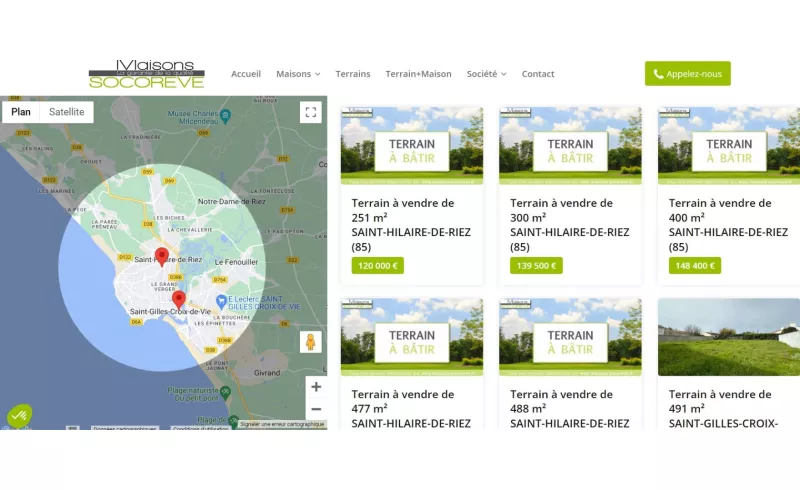Open the Contact page

pyautogui.click(x=538, y=74)
